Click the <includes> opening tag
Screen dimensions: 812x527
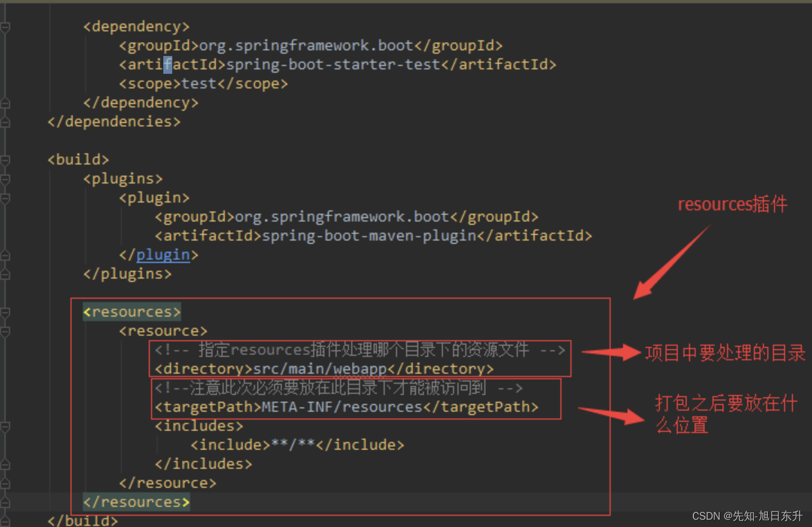coord(199,426)
